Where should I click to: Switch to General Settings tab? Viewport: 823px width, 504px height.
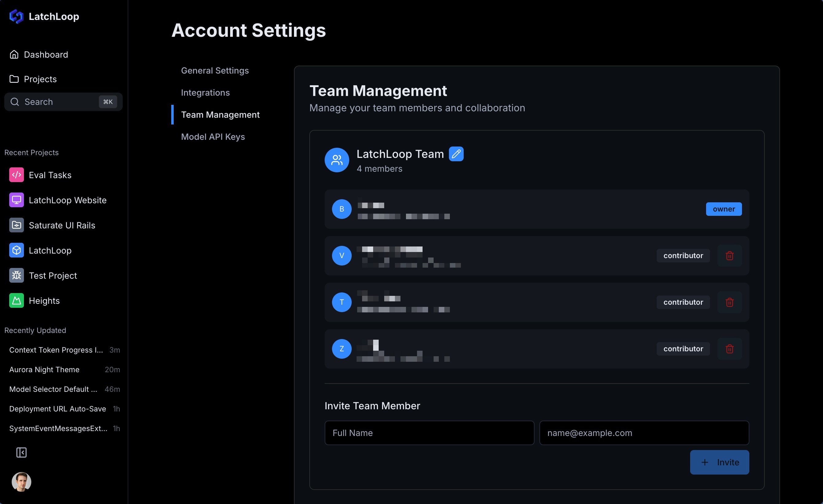[215, 71]
